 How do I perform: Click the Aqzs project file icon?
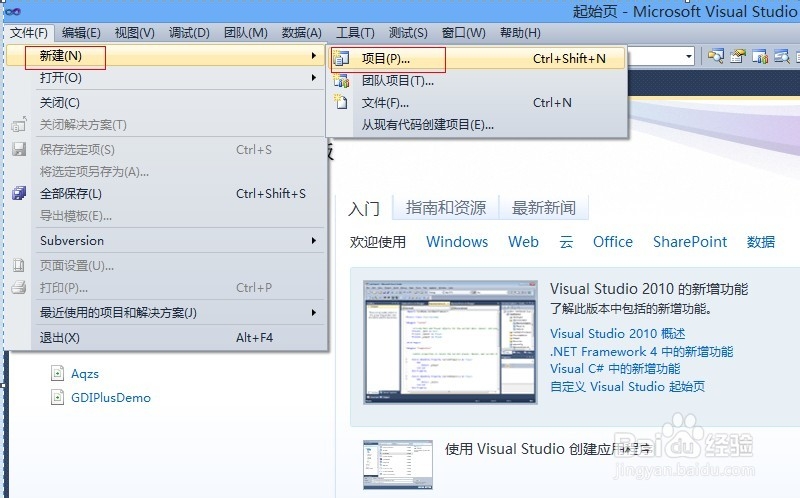click(58, 374)
